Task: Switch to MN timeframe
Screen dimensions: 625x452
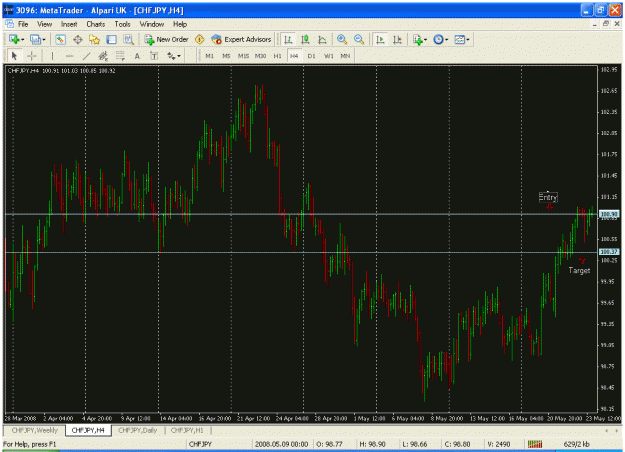Action: point(345,56)
